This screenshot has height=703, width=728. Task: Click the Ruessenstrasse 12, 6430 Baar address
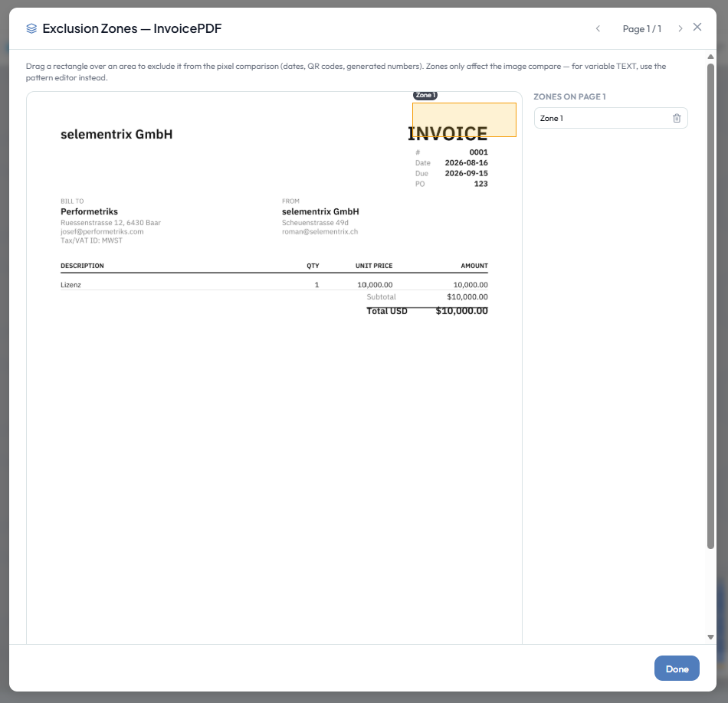click(x=110, y=223)
